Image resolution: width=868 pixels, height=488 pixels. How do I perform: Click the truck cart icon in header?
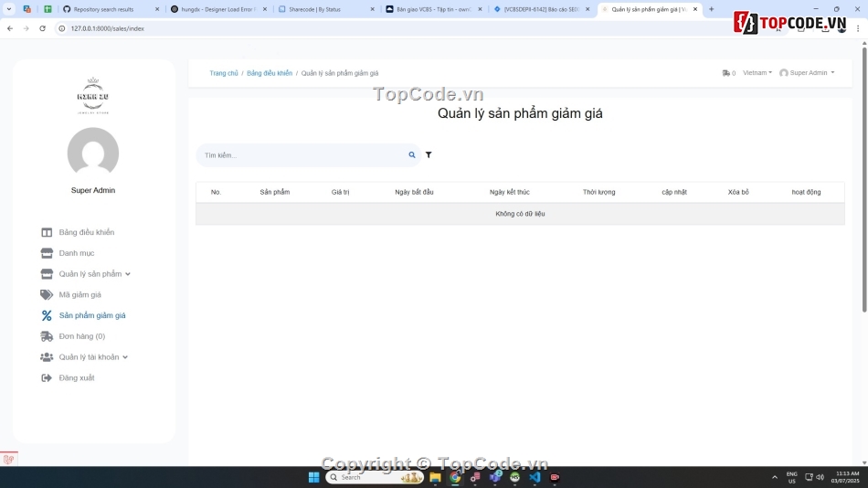(726, 73)
